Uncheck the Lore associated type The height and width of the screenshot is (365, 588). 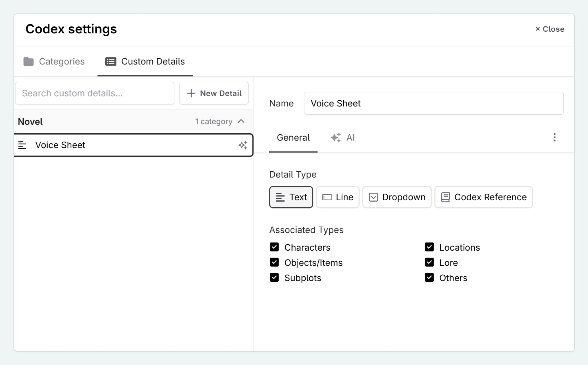429,262
